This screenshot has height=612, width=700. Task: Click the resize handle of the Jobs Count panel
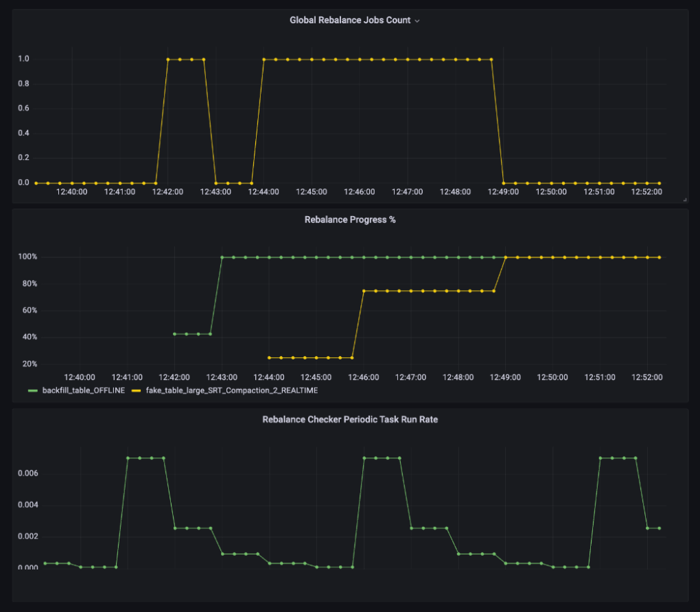tap(684, 199)
